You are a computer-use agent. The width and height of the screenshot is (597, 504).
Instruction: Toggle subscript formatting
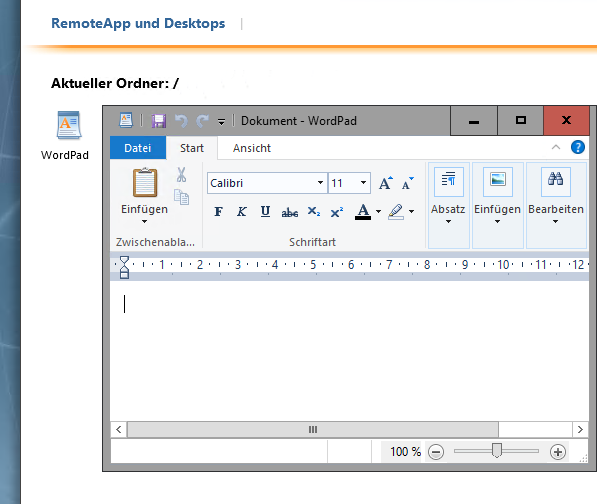tap(314, 212)
